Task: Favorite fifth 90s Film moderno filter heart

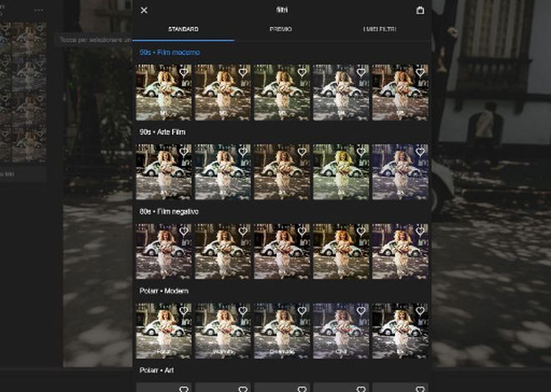Action: point(420,73)
